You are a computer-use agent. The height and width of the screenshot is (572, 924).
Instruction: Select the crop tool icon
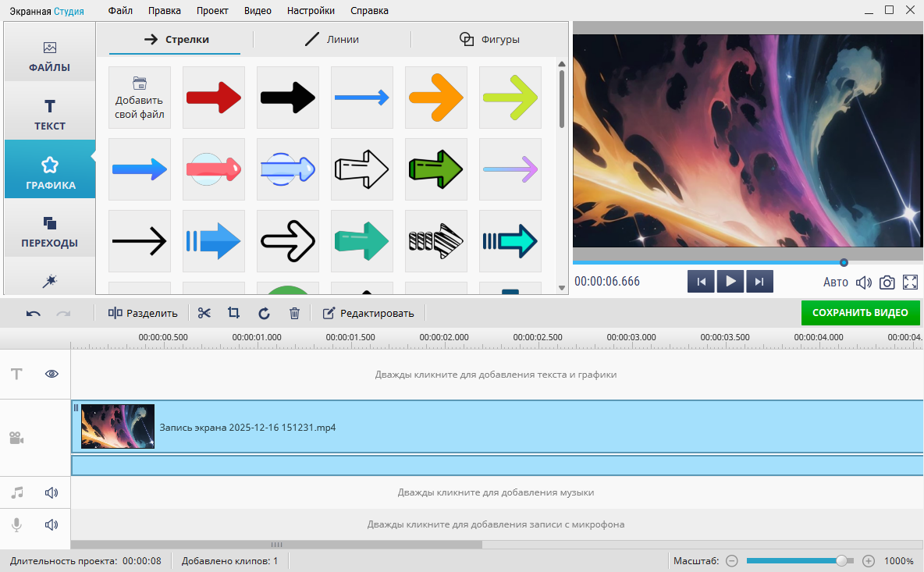tap(234, 314)
